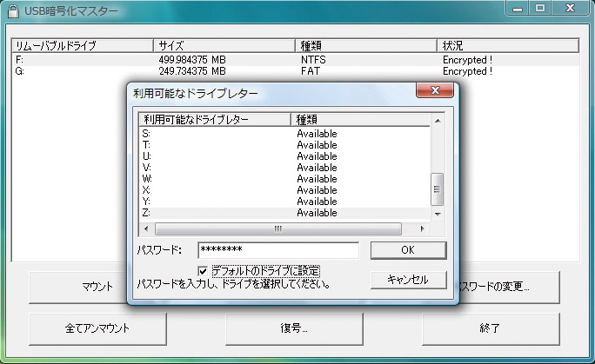Sort by 利用可能なドライブレター column header

click(215, 120)
